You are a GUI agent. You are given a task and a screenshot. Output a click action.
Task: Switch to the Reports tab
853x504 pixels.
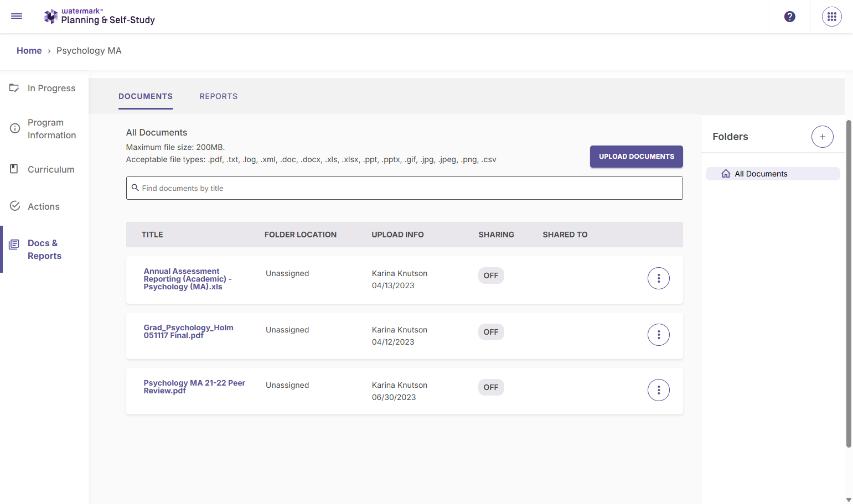coord(219,96)
